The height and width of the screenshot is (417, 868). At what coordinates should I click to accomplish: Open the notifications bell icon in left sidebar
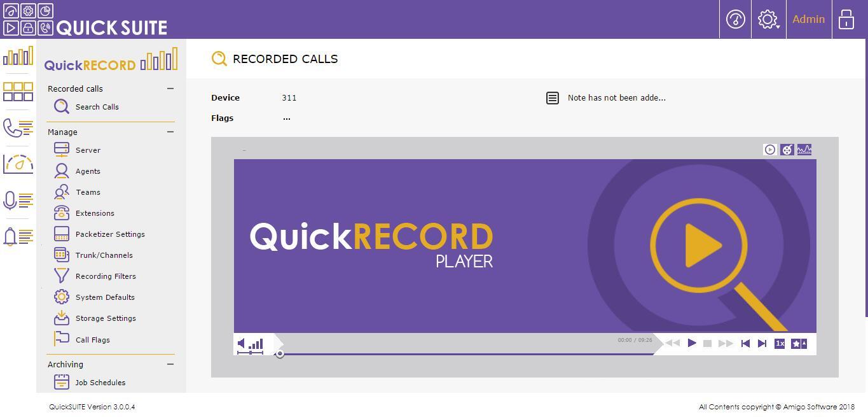pyautogui.click(x=18, y=237)
